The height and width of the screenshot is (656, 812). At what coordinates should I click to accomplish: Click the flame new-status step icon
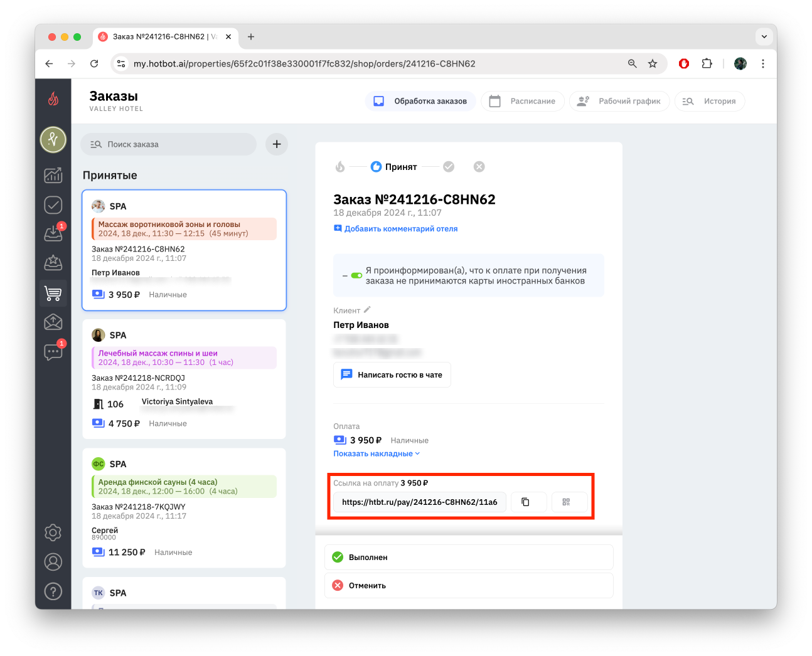click(x=340, y=167)
